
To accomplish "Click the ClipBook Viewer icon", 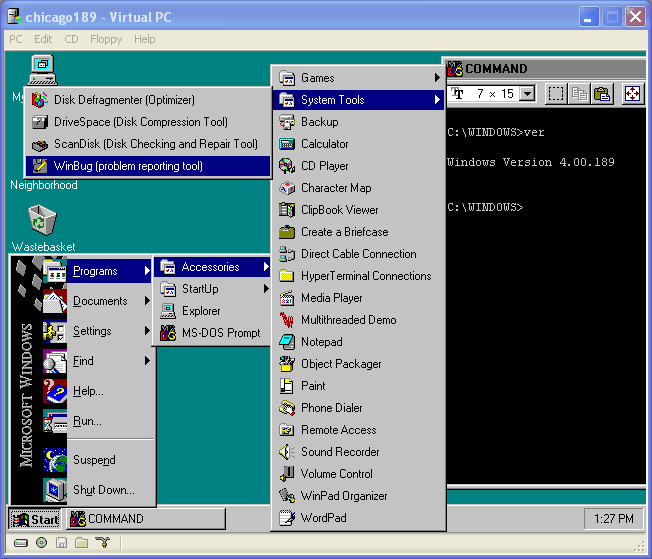I will point(287,210).
